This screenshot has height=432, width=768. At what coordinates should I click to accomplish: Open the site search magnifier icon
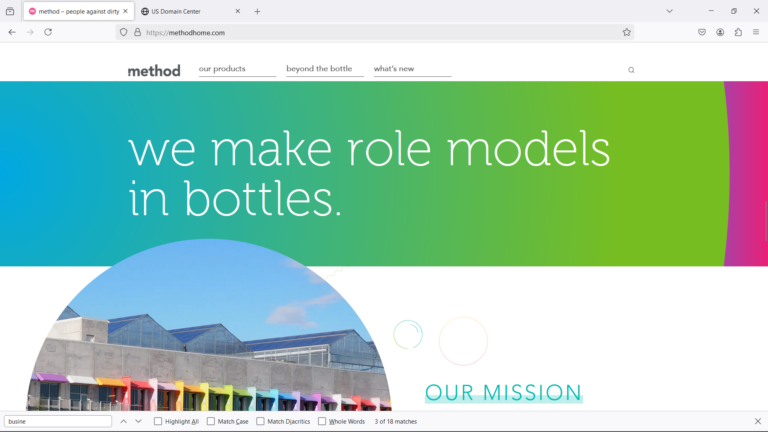(631, 70)
